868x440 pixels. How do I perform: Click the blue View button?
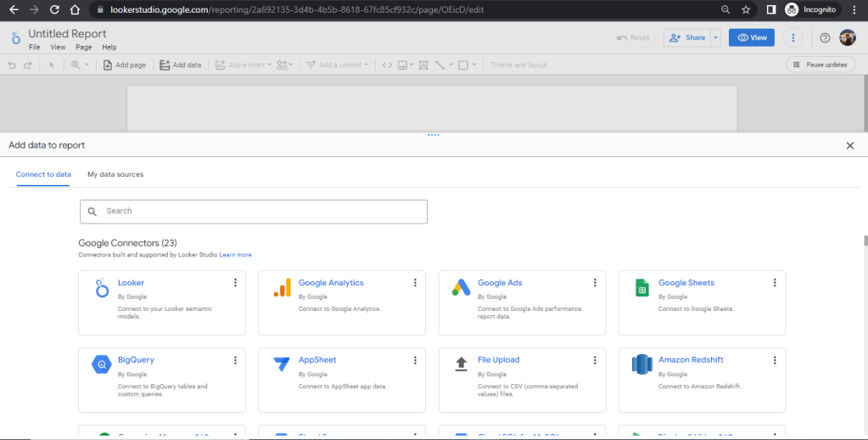(752, 37)
